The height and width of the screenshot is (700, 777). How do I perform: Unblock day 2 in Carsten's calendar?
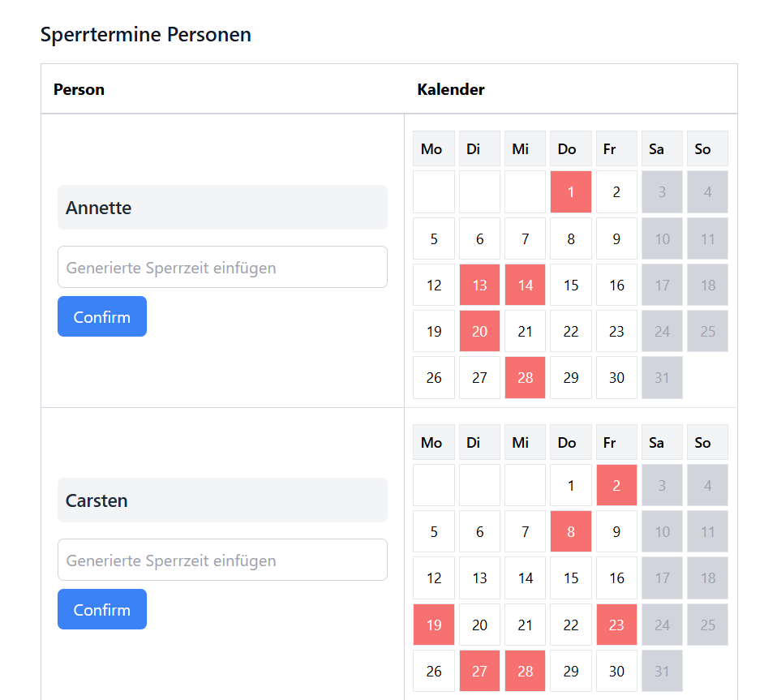(616, 484)
